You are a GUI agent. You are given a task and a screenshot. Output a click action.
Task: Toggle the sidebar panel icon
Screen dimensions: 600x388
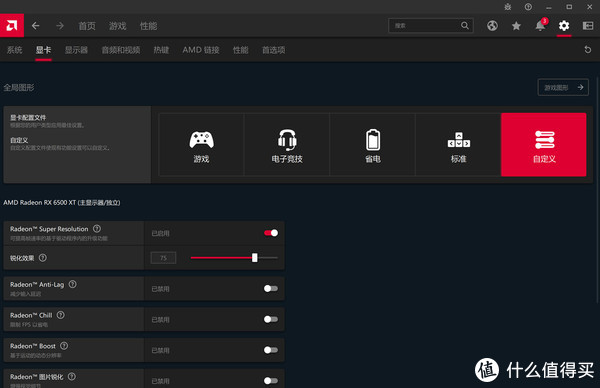tap(588, 26)
